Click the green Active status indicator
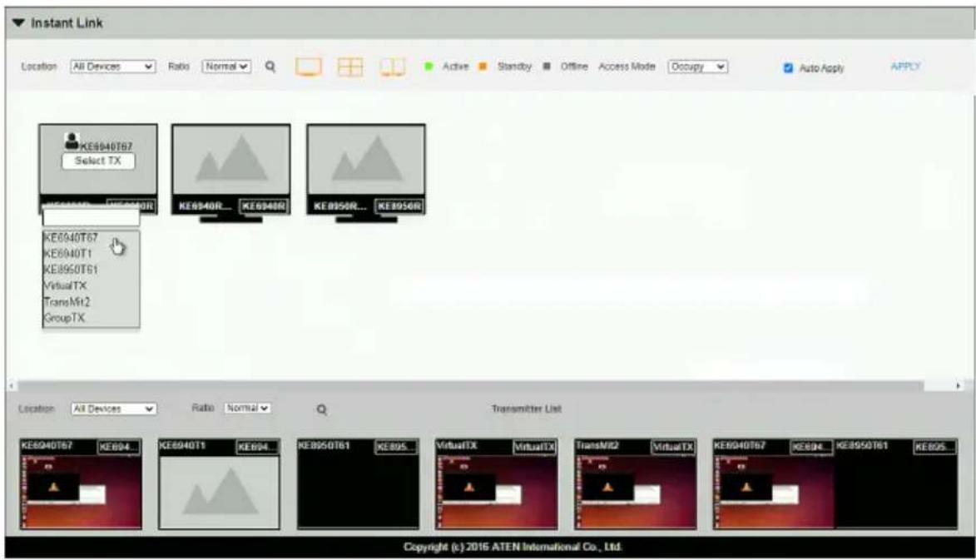 pyautogui.click(x=429, y=66)
